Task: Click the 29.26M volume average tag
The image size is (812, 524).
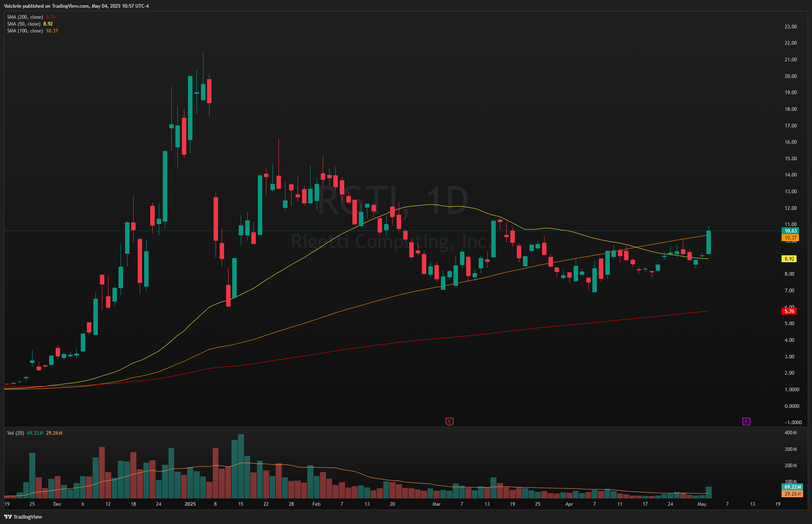Action: (x=792, y=494)
